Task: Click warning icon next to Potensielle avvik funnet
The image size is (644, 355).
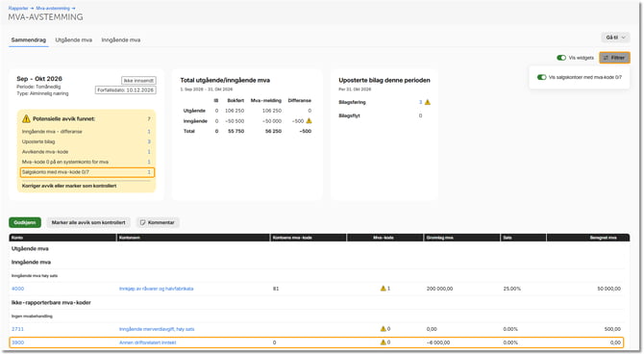Action: (26, 118)
